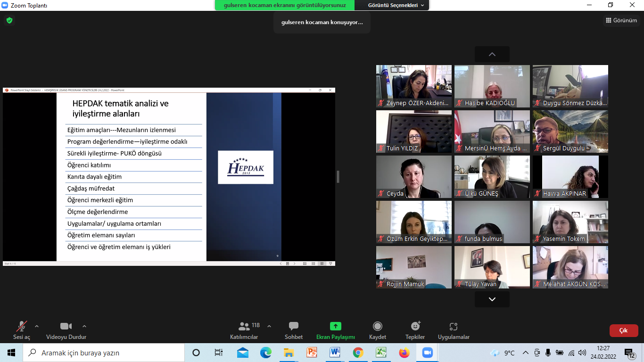Image resolution: width=644 pixels, height=362 pixels.
Task: Open the Tepkiler reactions icon
Action: click(x=415, y=327)
